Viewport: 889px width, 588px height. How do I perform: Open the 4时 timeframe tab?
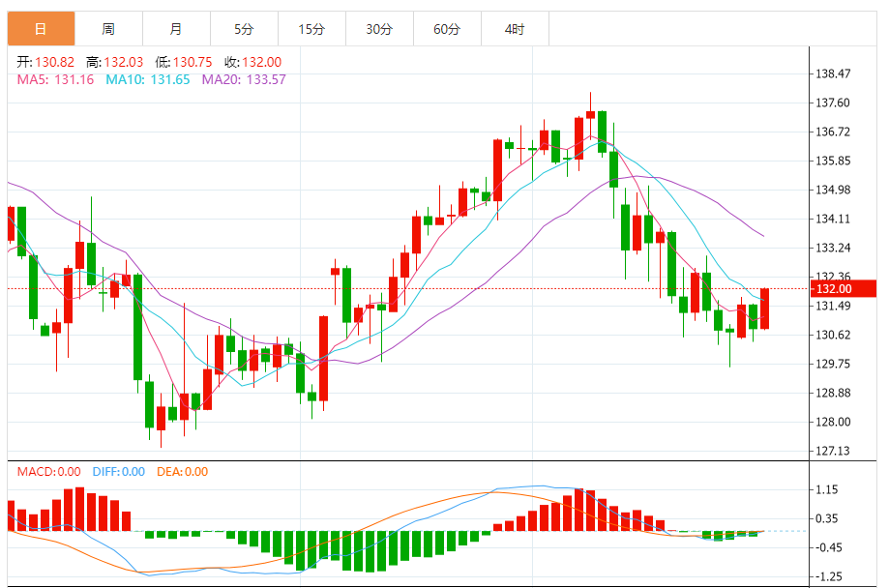click(x=515, y=29)
